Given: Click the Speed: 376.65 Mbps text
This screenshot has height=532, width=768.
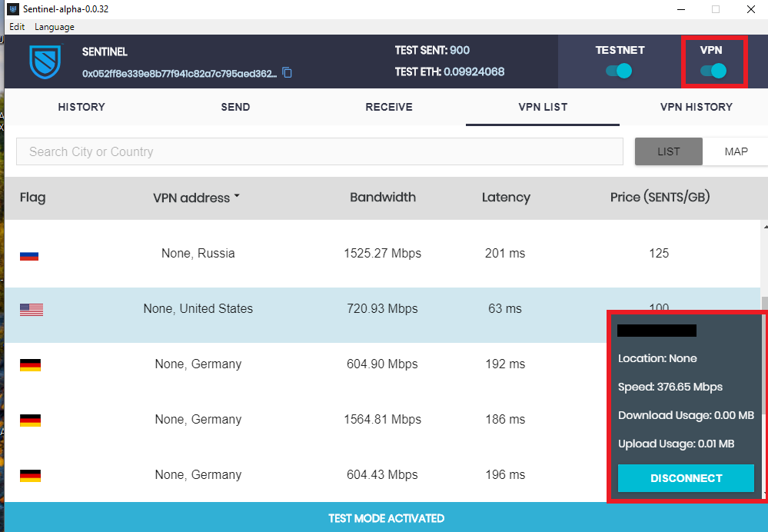Looking at the screenshot, I should pos(670,387).
